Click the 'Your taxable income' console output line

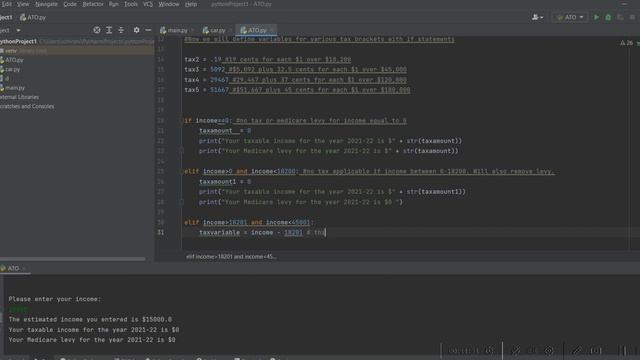(x=94, y=330)
